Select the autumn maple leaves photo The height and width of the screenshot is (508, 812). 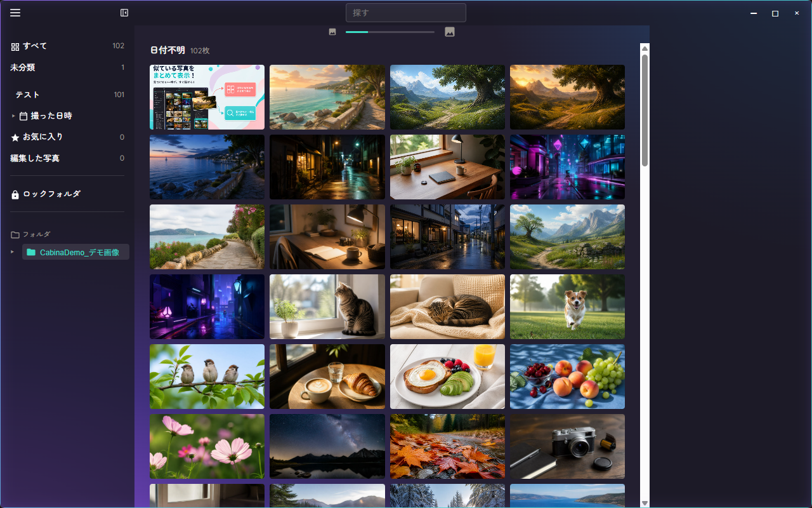pos(447,446)
